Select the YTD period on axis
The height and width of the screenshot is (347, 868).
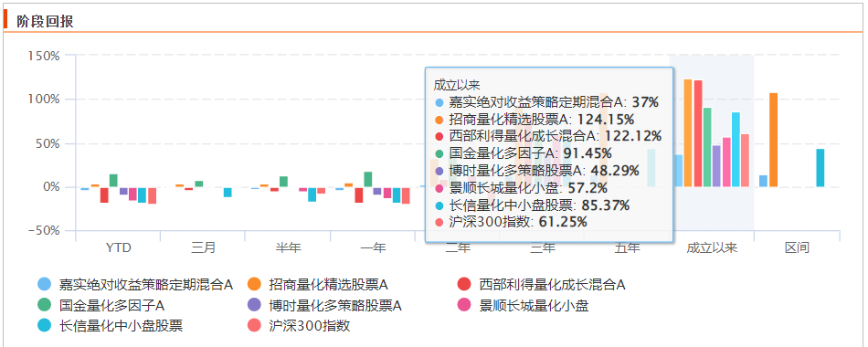118,248
